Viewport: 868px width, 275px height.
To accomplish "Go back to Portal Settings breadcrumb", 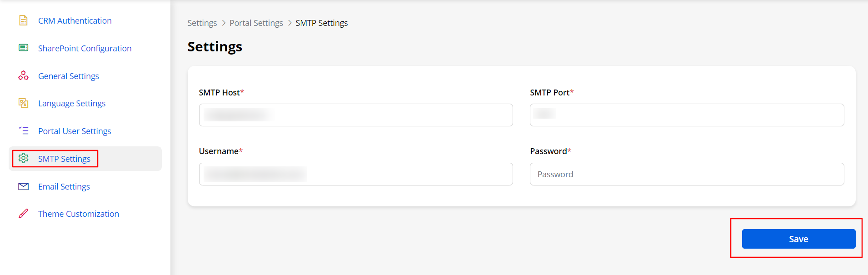I will click(x=256, y=23).
